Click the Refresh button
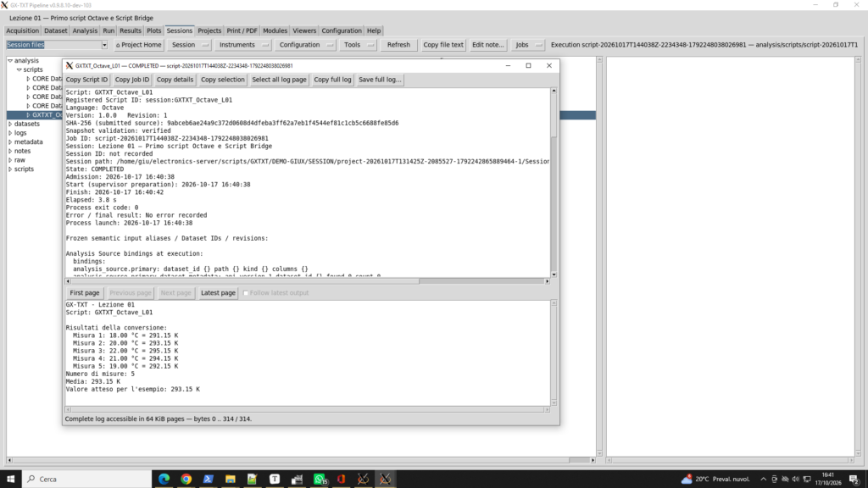This screenshot has width=868, height=488. (x=398, y=45)
